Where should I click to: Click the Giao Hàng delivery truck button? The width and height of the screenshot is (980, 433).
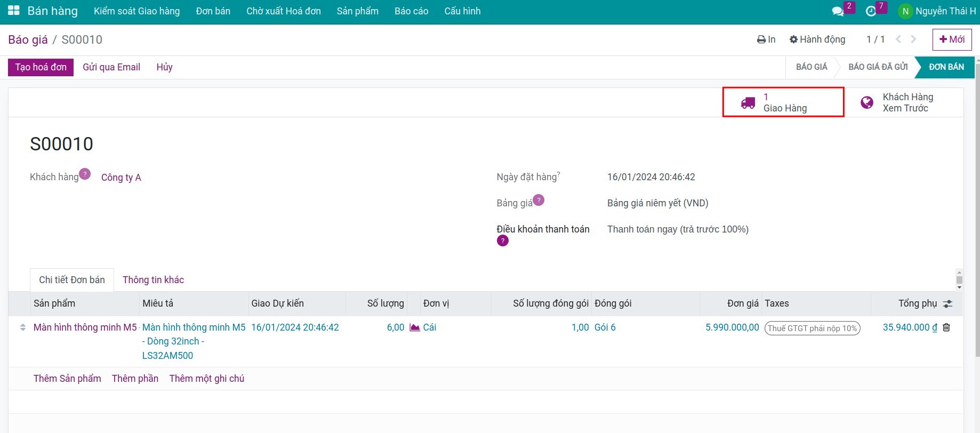[x=783, y=102]
